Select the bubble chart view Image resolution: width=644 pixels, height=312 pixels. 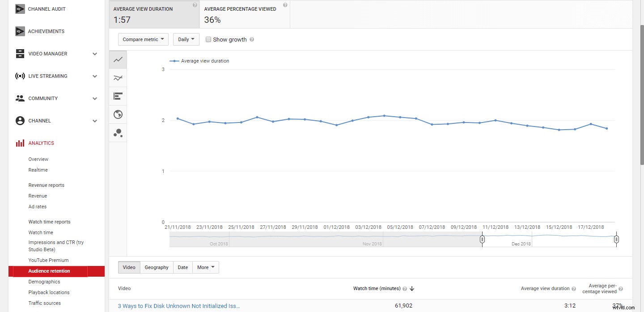pyautogui.click(x=118, y=132)
